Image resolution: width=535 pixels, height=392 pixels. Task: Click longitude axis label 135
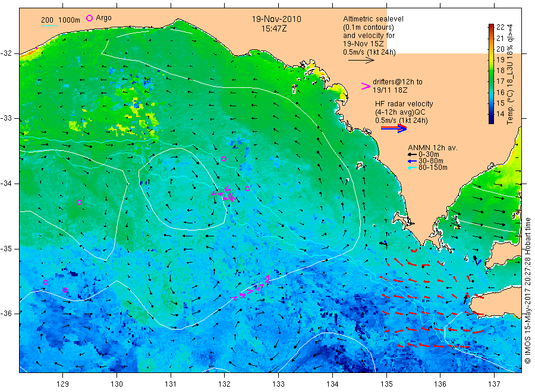click(386, 384)
